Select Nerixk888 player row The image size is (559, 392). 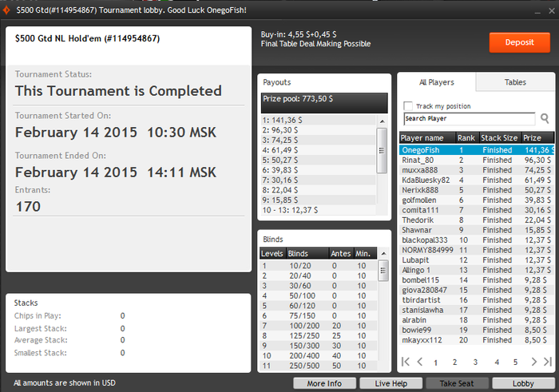pos(477,190)
